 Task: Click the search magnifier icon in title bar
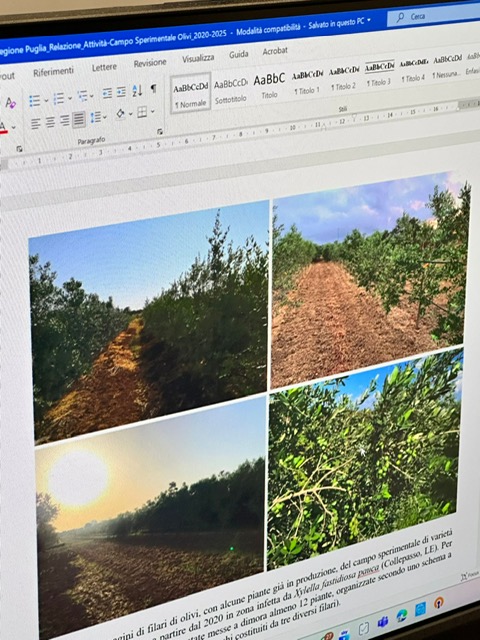click(x=400, y=17)
